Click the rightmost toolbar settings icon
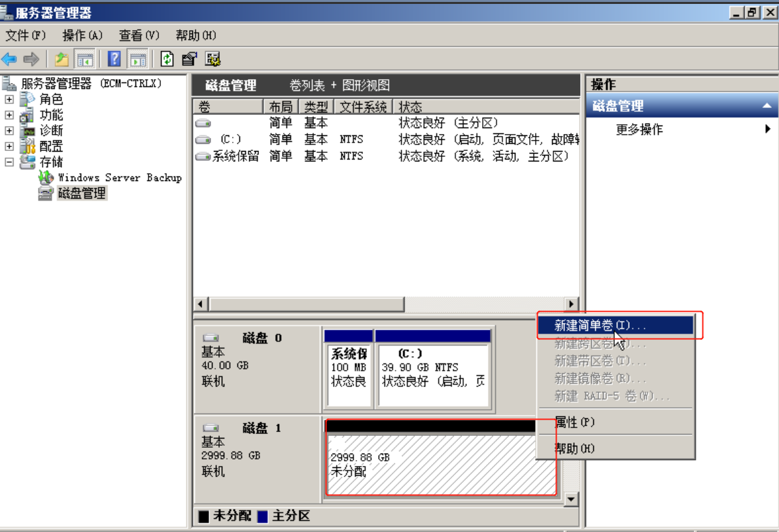 point(213,59)
